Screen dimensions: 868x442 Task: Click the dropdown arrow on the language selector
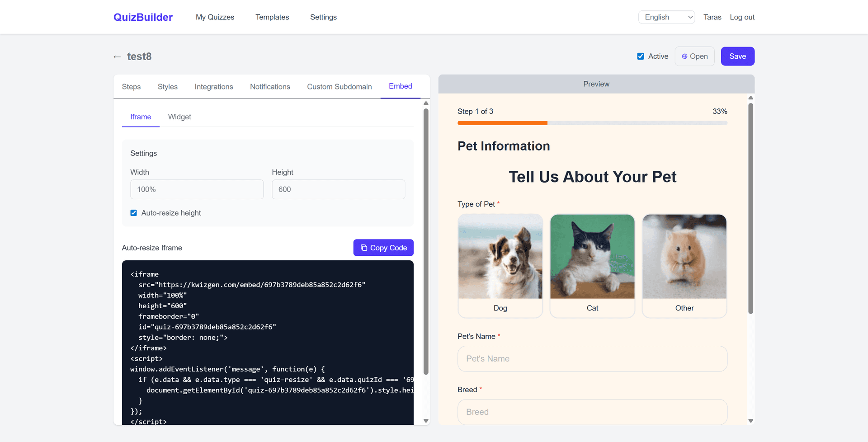point(689,17)
